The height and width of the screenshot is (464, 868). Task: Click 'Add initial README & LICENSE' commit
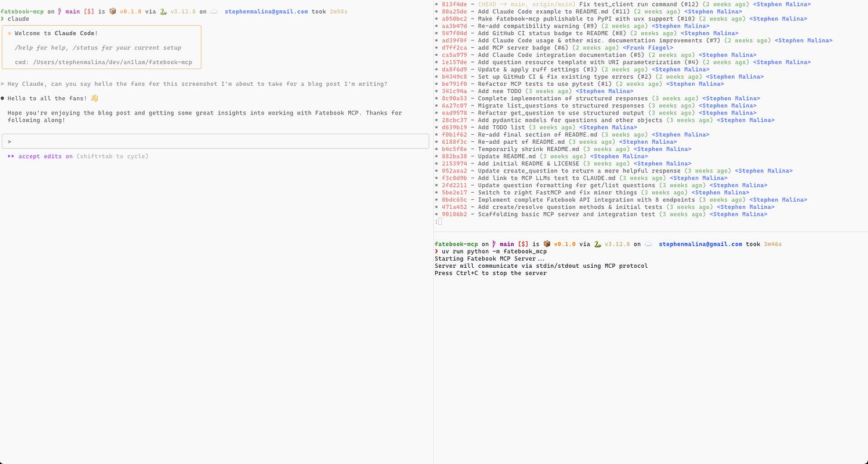528,163
